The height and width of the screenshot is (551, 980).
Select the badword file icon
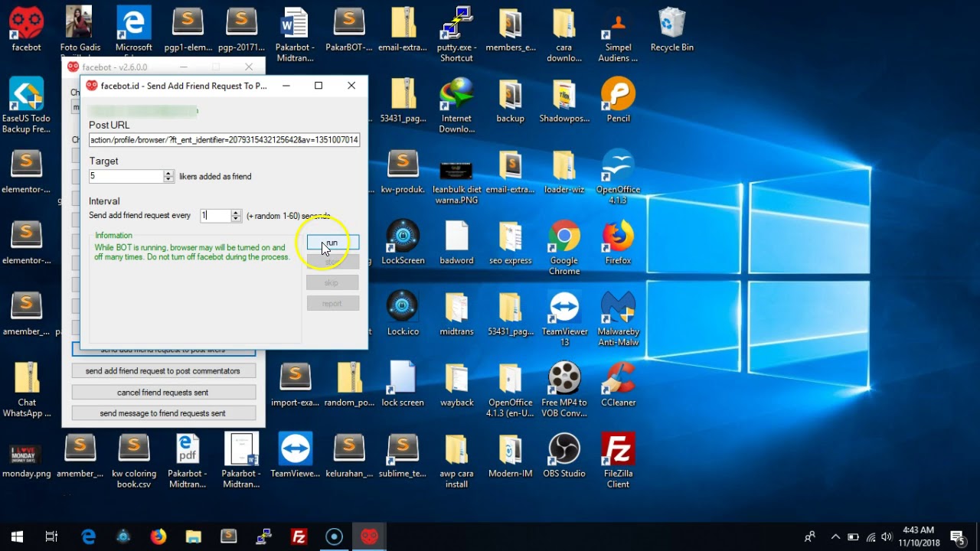(456, 243)
